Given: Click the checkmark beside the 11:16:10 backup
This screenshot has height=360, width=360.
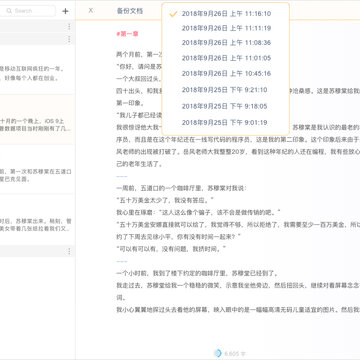Looking at the screenshot, I should point(173,14).
